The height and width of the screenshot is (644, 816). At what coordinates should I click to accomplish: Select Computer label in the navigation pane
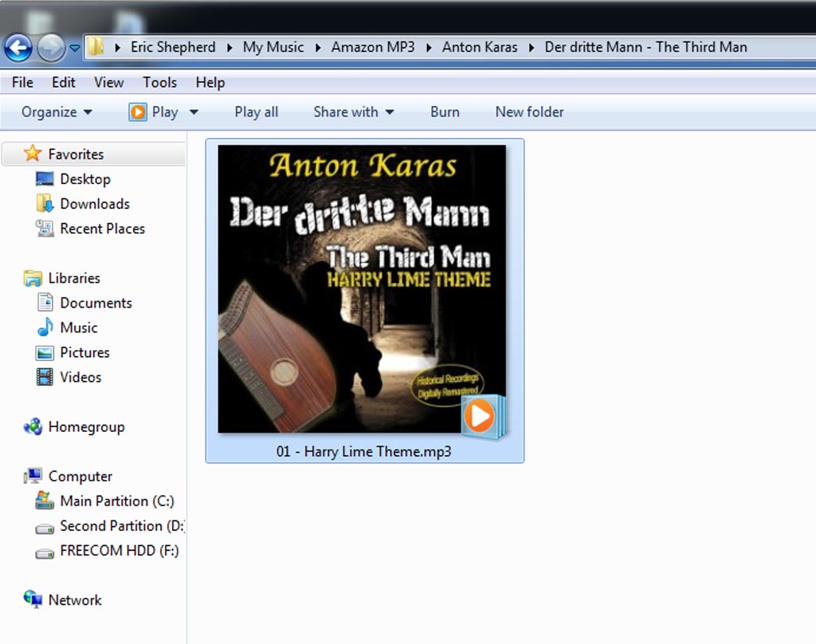point(80,477)
